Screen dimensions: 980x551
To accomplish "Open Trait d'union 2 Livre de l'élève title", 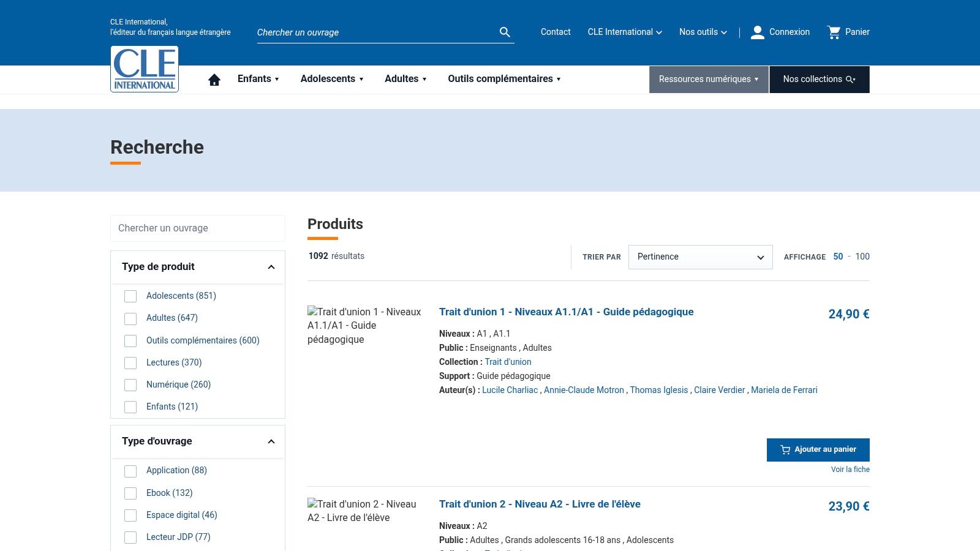I will pos(540,504).
